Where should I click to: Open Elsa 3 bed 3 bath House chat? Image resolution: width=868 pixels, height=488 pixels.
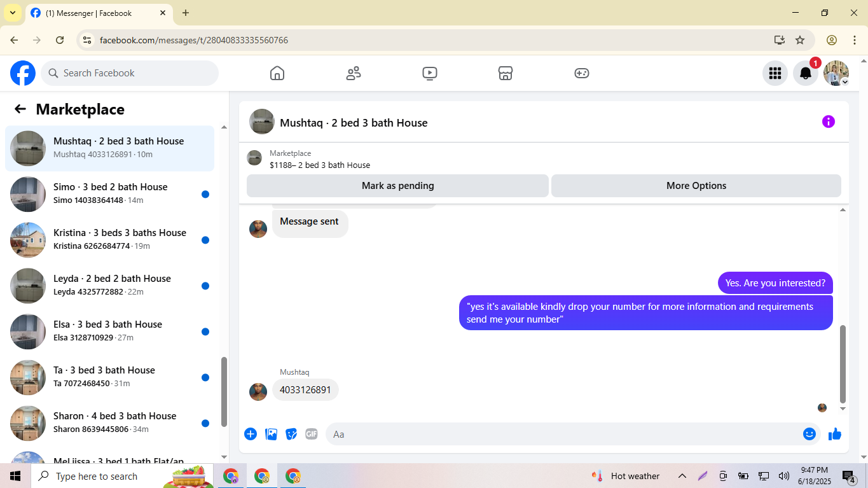tap(109, 331)
